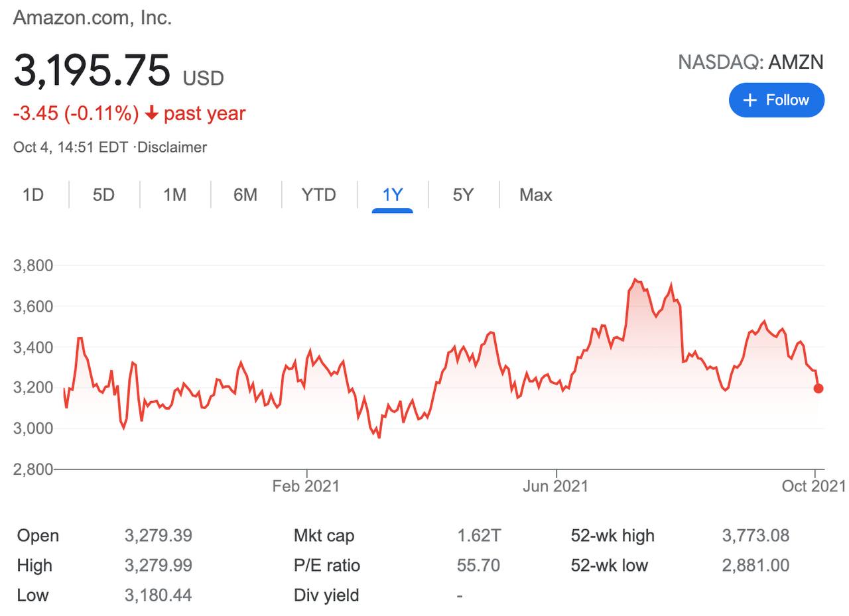The width and height of the screenshot is (849, 616).
Task: Click the Jun 2021 axis label
Action: [x=555, y=486]
